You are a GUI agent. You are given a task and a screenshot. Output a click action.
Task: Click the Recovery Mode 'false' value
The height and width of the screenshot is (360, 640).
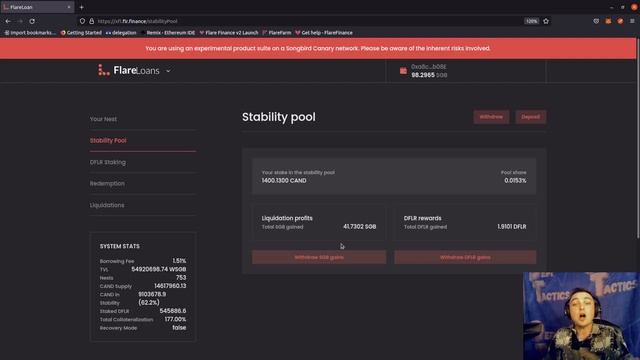(x=179, y=328)
